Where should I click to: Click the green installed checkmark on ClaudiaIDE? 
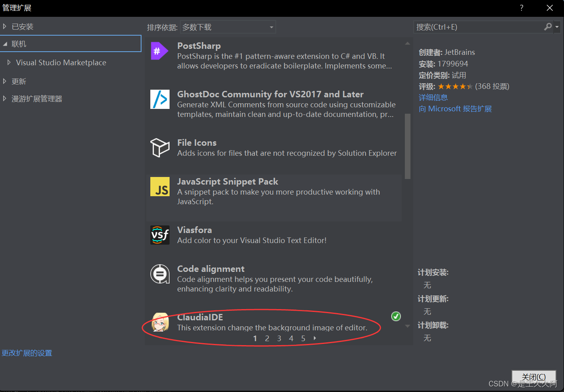[x=396, y=316]
